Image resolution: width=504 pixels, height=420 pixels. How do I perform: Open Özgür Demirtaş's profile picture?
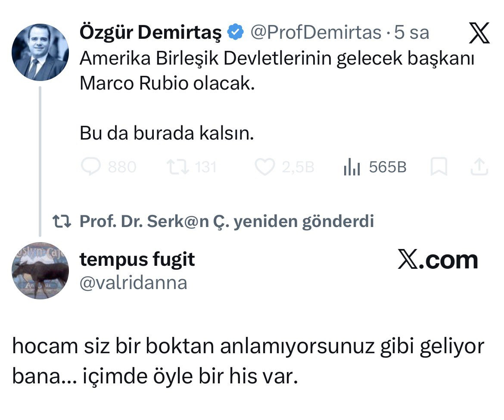click(x=40, y=53)
